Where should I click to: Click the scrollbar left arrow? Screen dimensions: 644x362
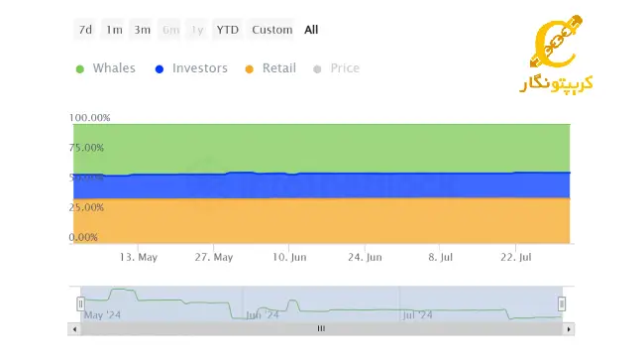pyautogui.click(x=74, y=329)
